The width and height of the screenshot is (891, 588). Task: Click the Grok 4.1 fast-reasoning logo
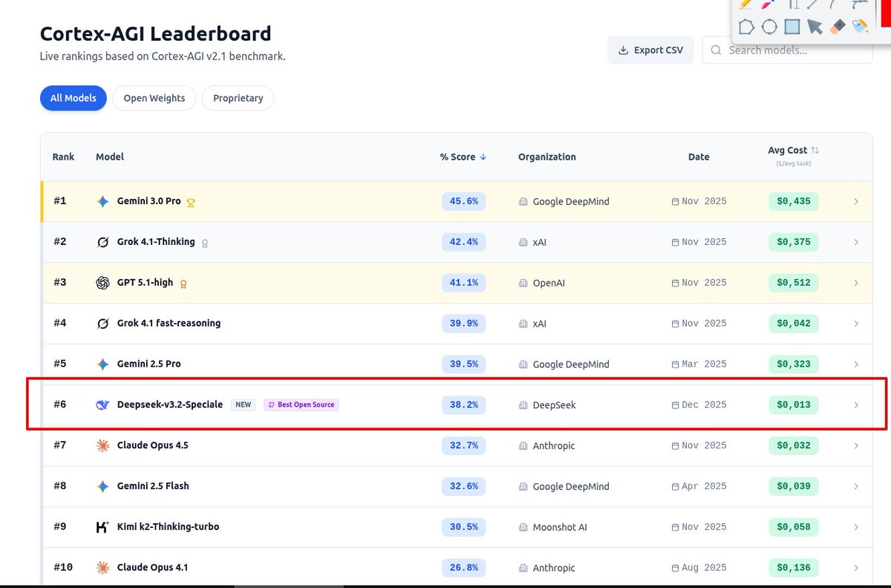pyautogui.click(x=103, y=324)
